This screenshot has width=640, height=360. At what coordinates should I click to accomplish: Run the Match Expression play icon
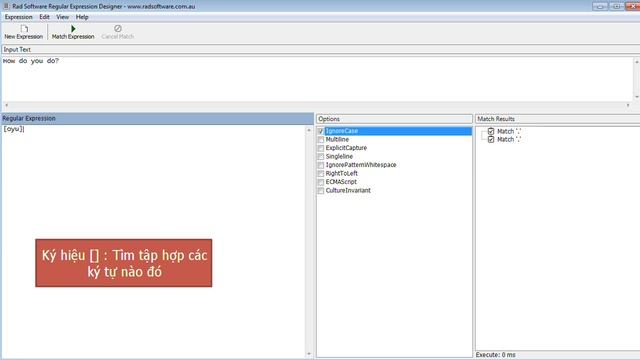pyautogui.click(x=73, y=29)
